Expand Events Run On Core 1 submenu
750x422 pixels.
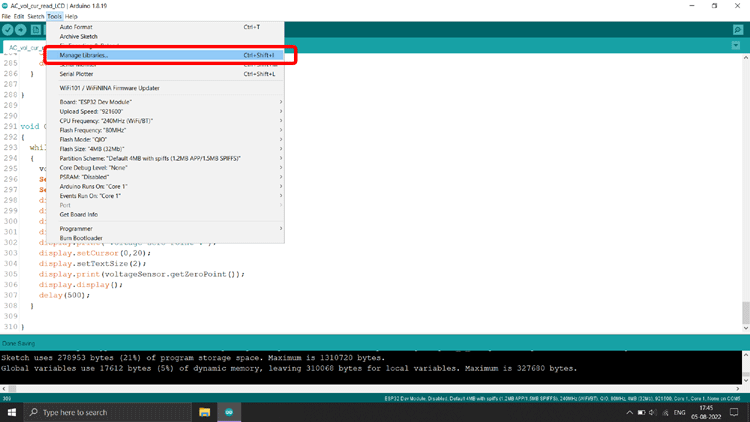[165, 196]
